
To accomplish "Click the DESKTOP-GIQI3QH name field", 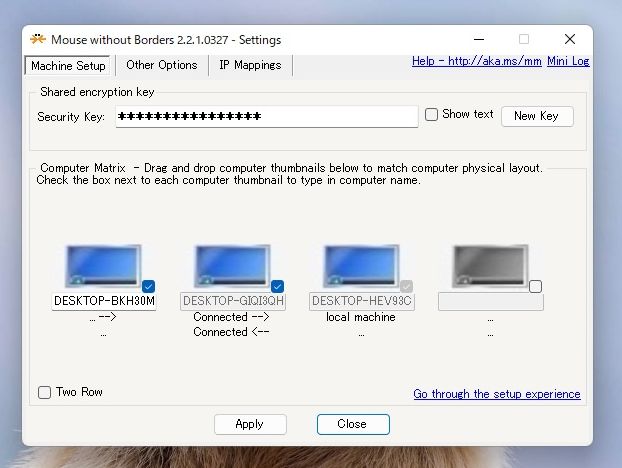I will pyautogui.click(x=233, y=301).
